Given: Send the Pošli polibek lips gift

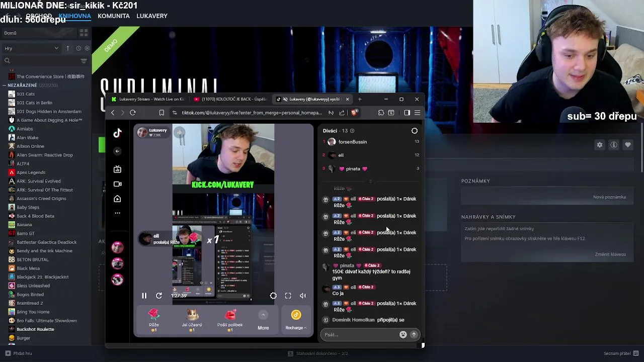Looking at the screenshot, I should coord(230,320).
